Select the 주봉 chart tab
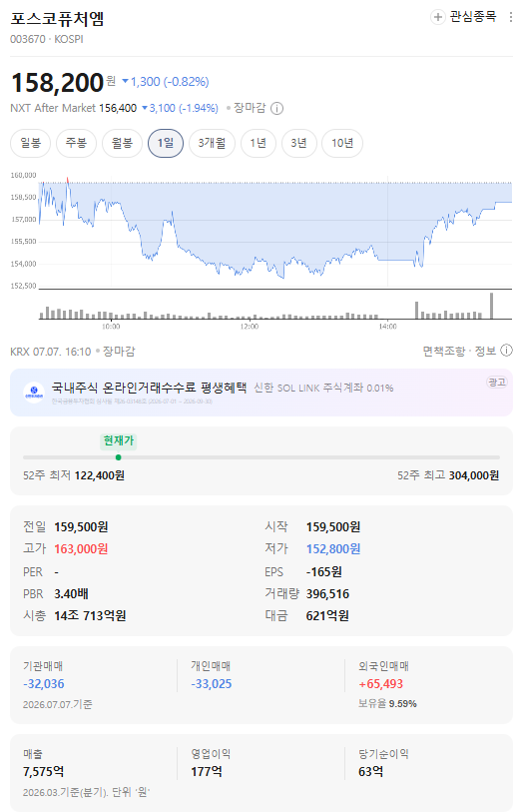This screenshot has width=519, height=812. tap(76, 143)
